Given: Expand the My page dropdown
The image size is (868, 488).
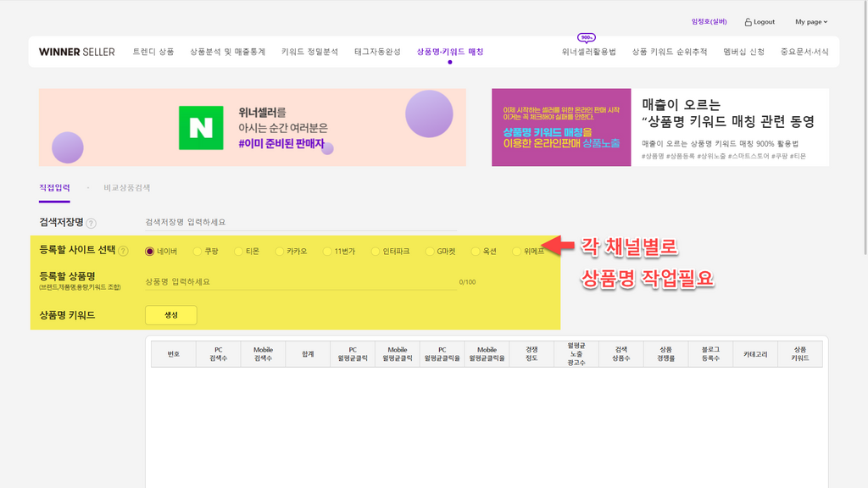Looking at the screenshot, I should click(811, 22).
